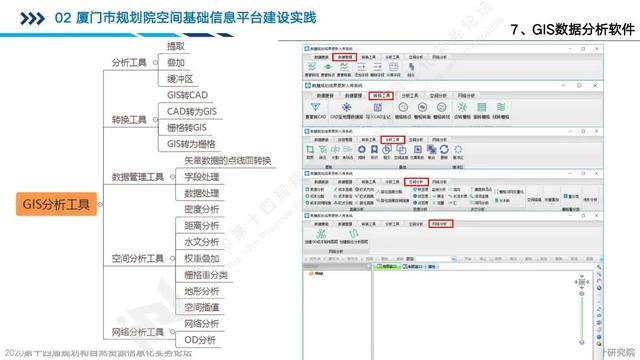640x360 pixels.
Task: Click the zoom-out button at the bottom of the map slider
Action: coord(582,342)
